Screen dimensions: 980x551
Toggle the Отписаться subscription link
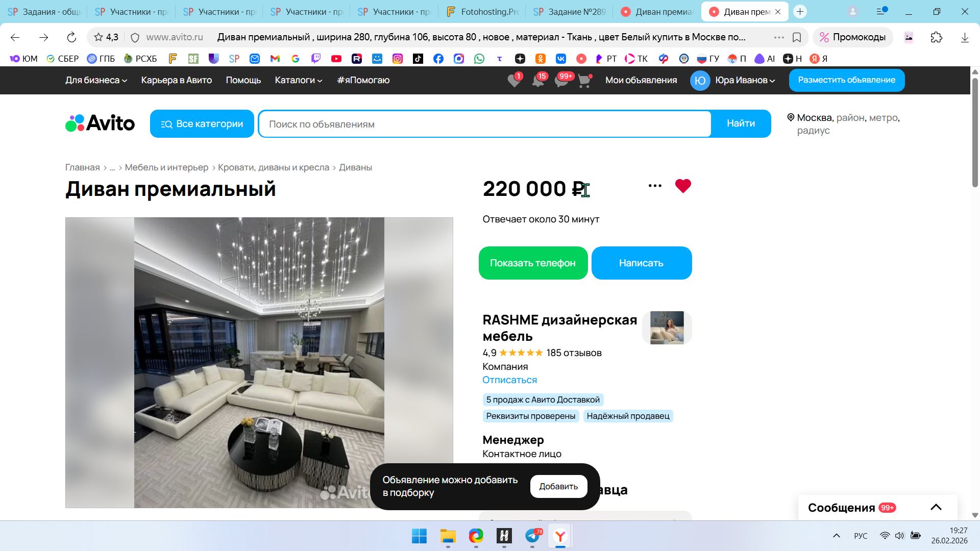[509, 380]
